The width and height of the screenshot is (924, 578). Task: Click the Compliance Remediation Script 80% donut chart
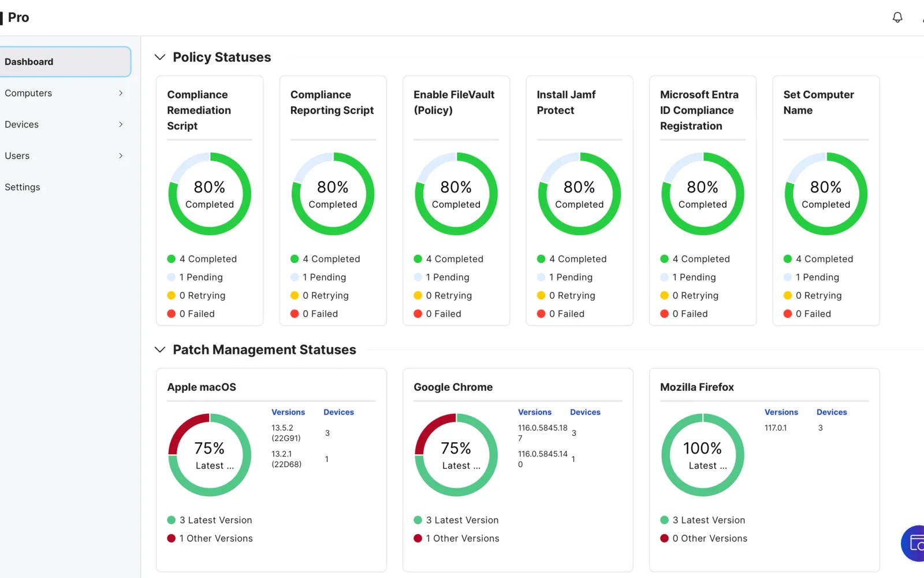click(x=210, y=194)
